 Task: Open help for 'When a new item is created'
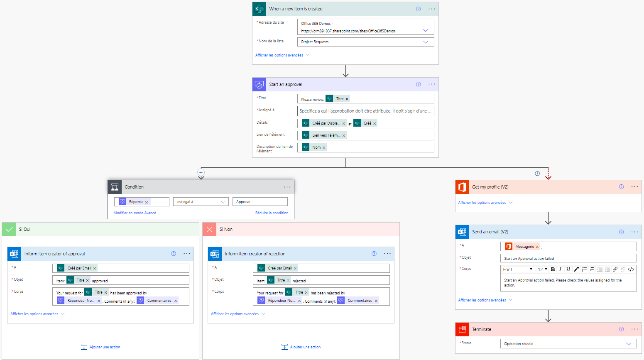tap(418, 9)
